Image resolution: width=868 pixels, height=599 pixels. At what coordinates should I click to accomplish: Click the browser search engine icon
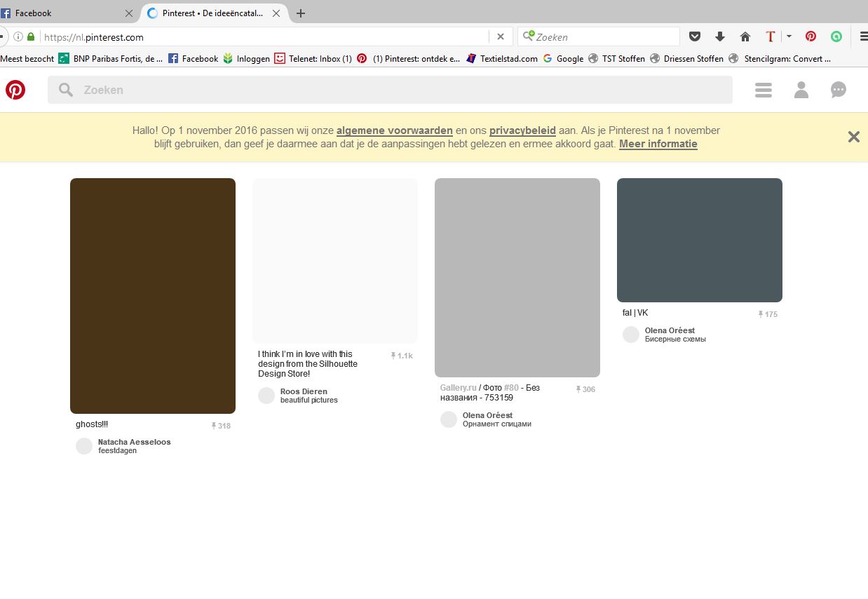click(529, 36)
